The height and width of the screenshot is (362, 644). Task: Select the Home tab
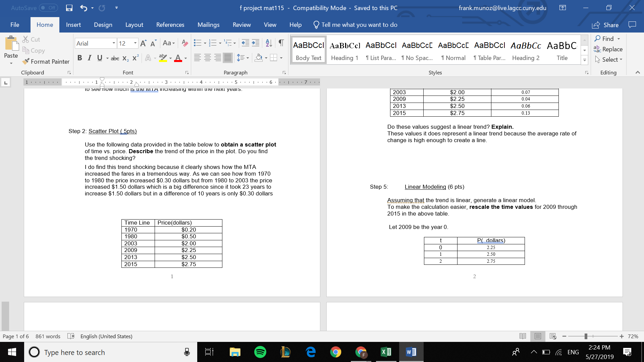[x=44, y=24]
